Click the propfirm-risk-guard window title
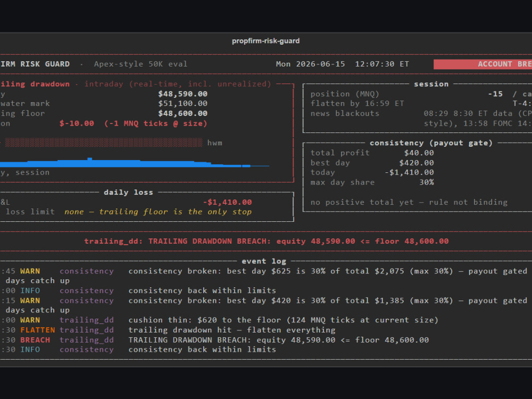The height and width of the screenshot is (399, 532). [265, 41]
